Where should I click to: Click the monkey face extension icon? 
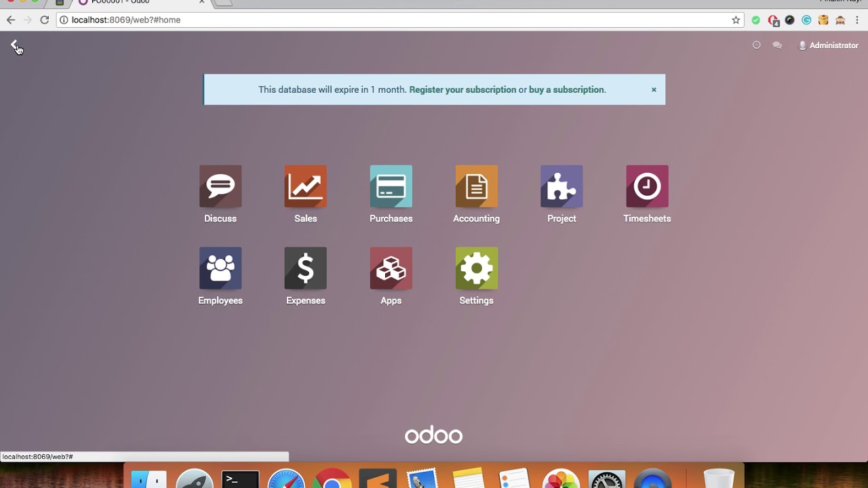pyautogui.click(x=840, y=20)
